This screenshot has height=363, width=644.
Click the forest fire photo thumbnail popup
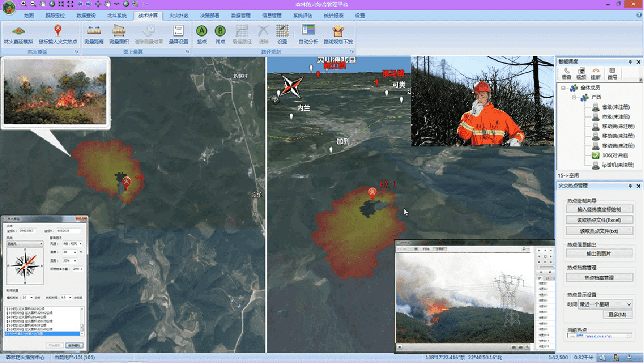point(55,92)
